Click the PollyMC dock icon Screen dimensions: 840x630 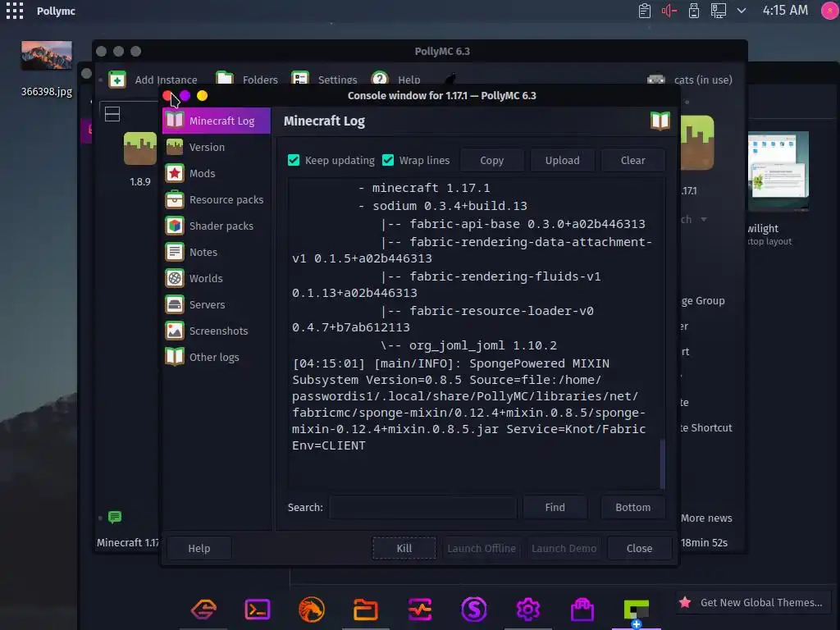coord(637,610)
